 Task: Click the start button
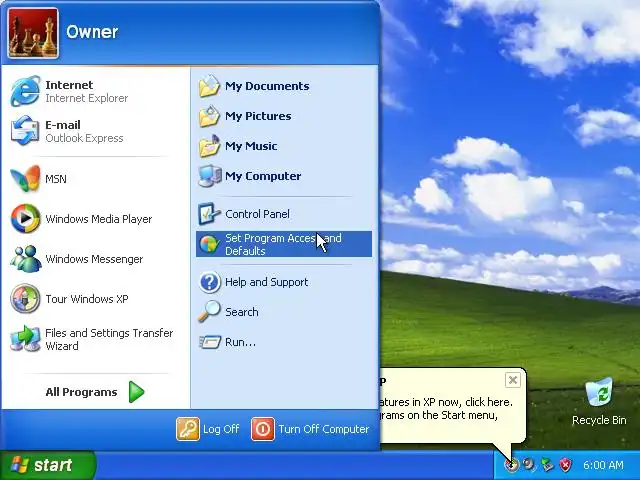click(48, 465)
